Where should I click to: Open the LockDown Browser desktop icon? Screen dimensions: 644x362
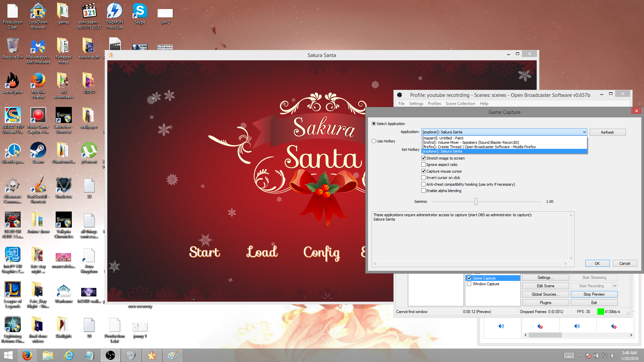pyautogui.click(x=38, y=16)
